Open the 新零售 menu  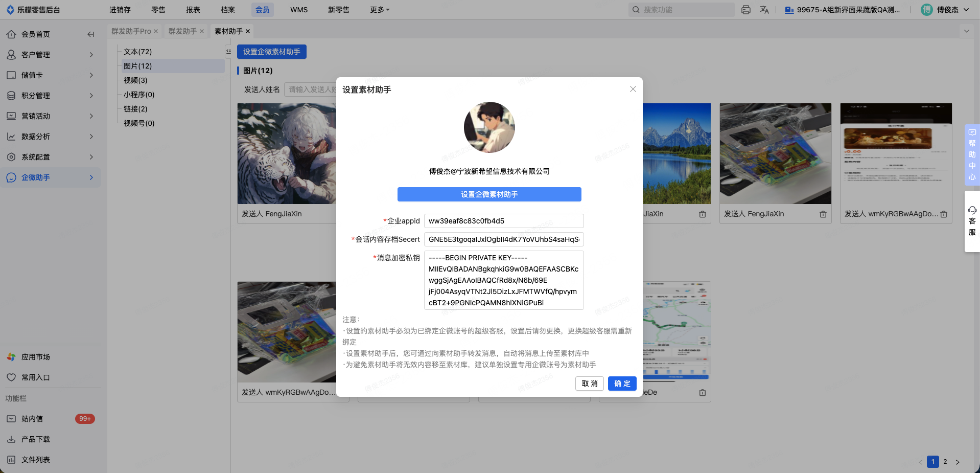[x=339, y=10]
